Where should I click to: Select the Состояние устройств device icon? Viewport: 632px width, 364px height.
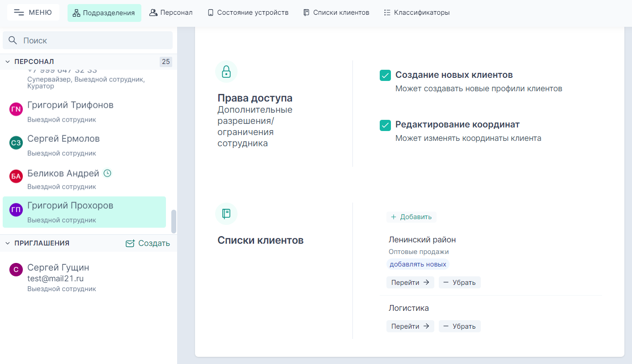pyautogui.click(x=210, y=12)
